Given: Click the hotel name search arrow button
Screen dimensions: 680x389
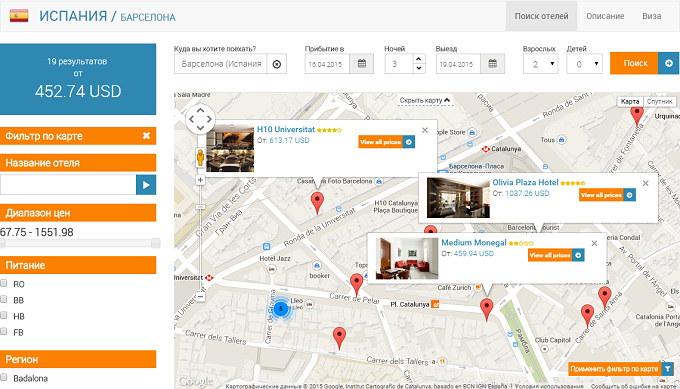Looking at the screenshot, I should (x=146, y=185).
